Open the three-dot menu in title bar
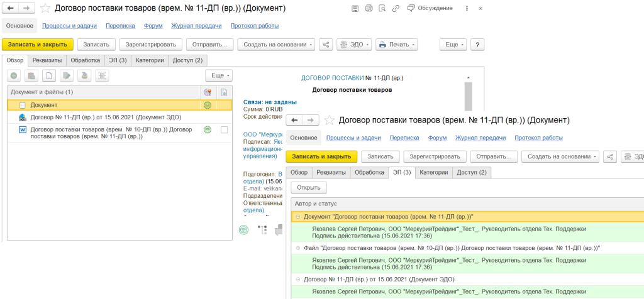Screen dimensions: 644x299 coord(467,8)
